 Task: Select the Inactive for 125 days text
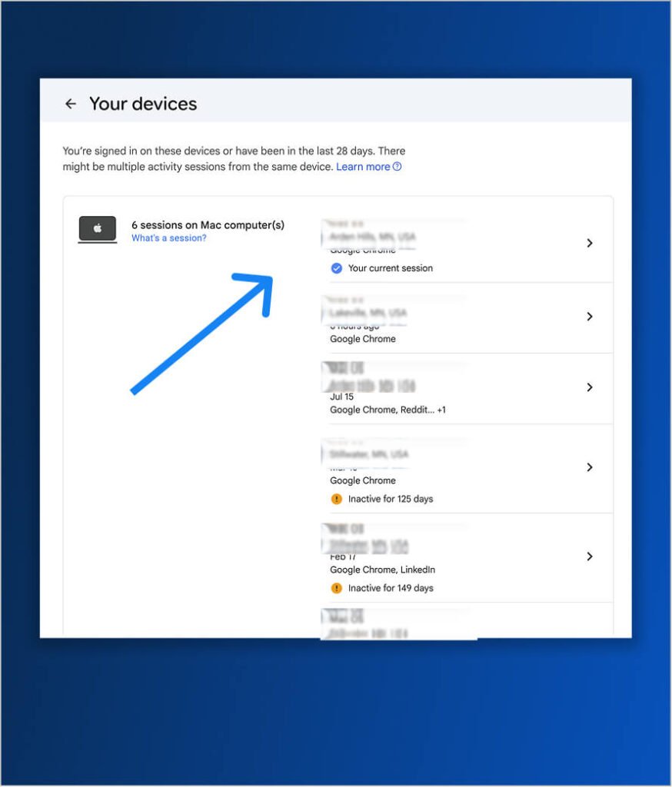click(x=391, y=500)
